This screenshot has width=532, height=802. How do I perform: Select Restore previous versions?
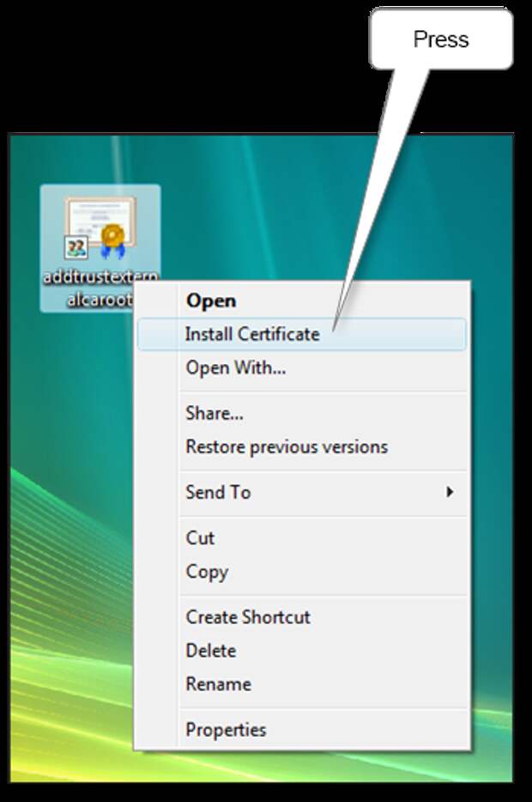click(x=302, y=447)
